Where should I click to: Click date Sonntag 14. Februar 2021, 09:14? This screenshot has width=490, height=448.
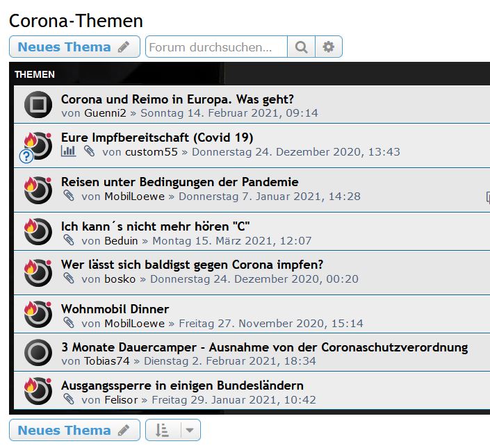(x=229, y=113)
